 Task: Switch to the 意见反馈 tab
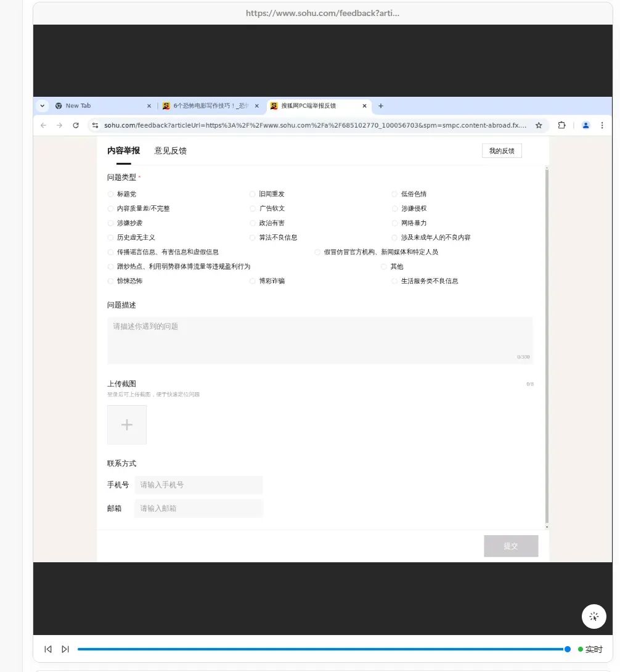coord(170,150)
